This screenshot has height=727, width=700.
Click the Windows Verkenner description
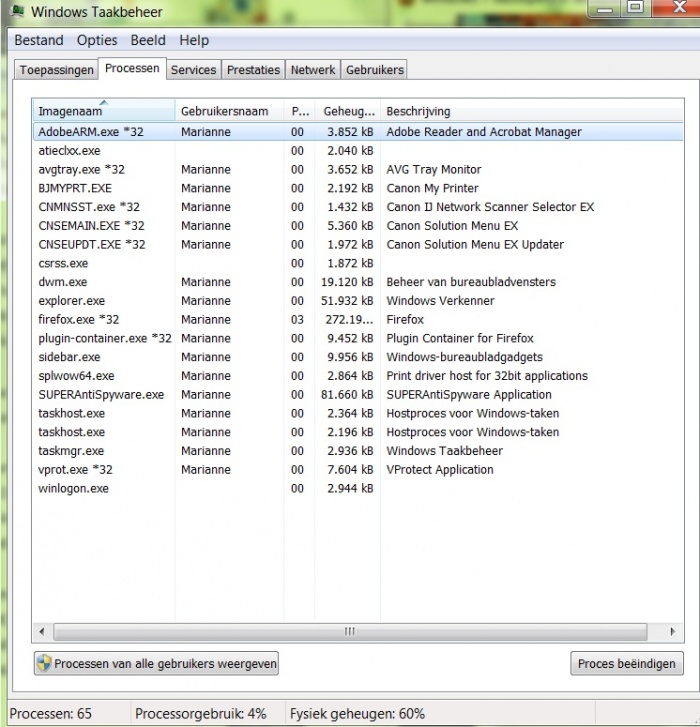point(440,301)
